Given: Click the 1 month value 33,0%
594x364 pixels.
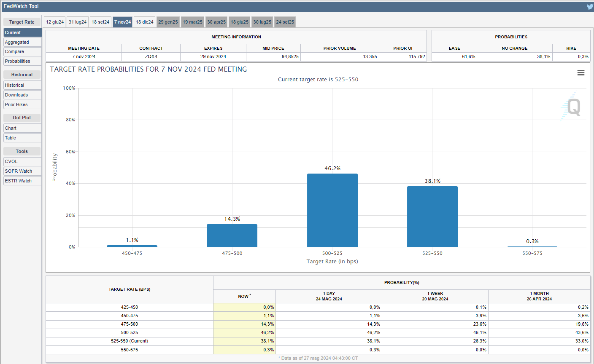Looking at the screenshot, I should pyautogui.click(x=582, y=341).
